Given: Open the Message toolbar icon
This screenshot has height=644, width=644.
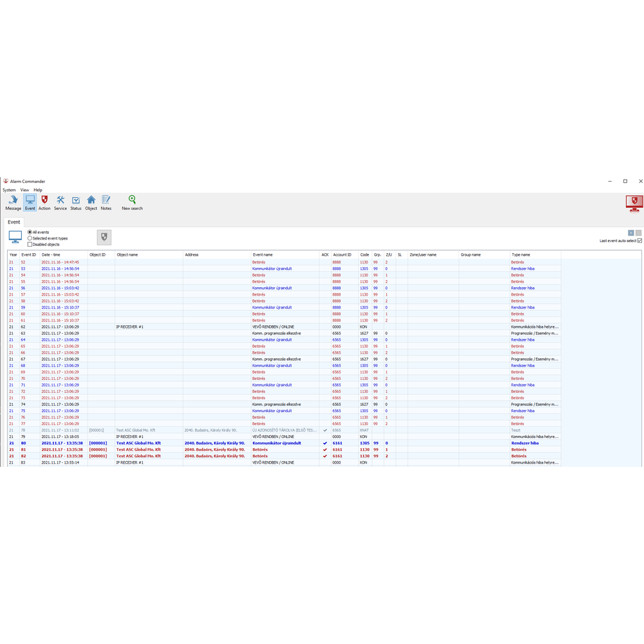Looking at the screenshot, I should (x=13, y=203).
